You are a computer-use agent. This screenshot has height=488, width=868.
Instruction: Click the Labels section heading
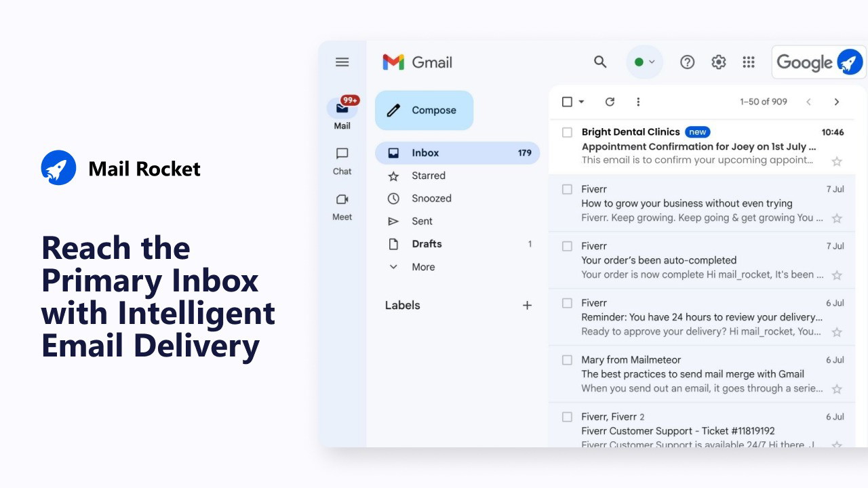tap(403, 305)
